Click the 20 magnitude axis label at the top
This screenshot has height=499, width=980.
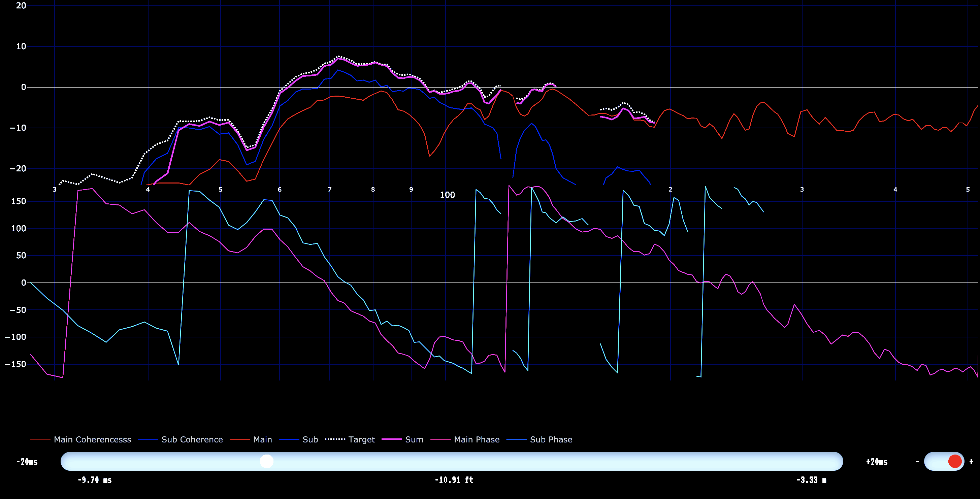point(21,6)
